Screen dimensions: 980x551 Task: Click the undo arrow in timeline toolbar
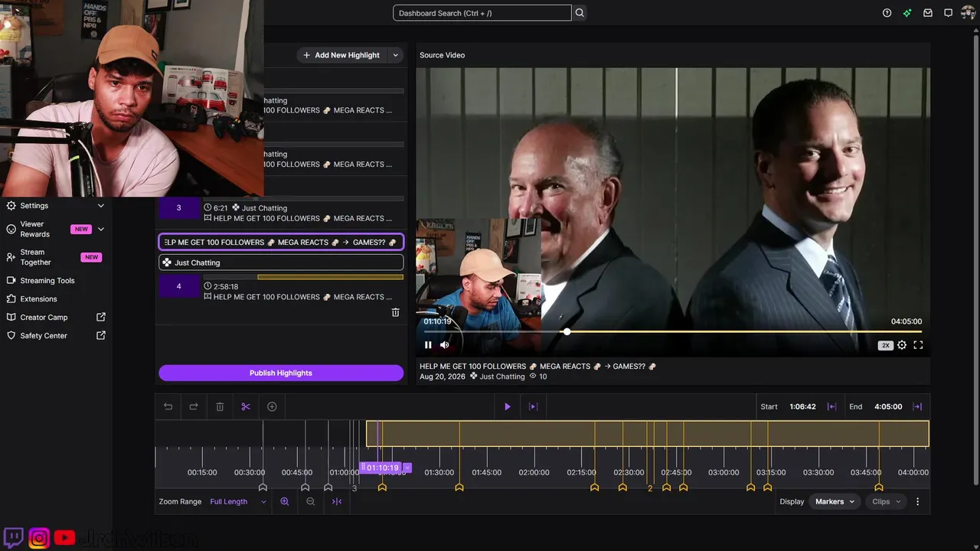(x=168, y=406)
